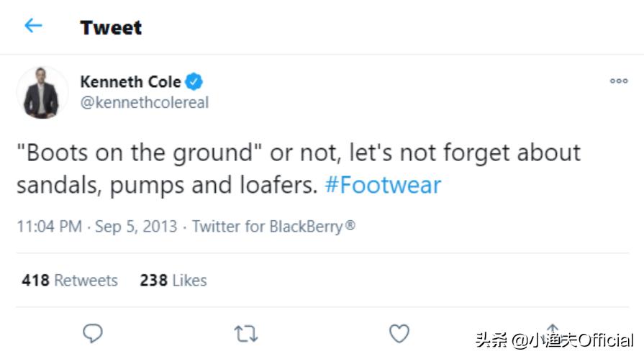
Task: Click the words "sandals, pumps and loafers"
Action: [166, 186]
